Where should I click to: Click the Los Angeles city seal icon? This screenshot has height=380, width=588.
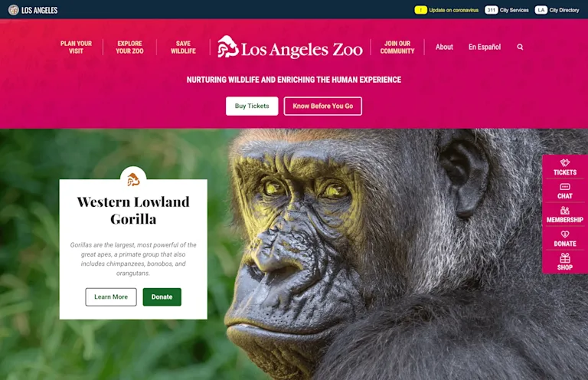click(x=14, y=10)
